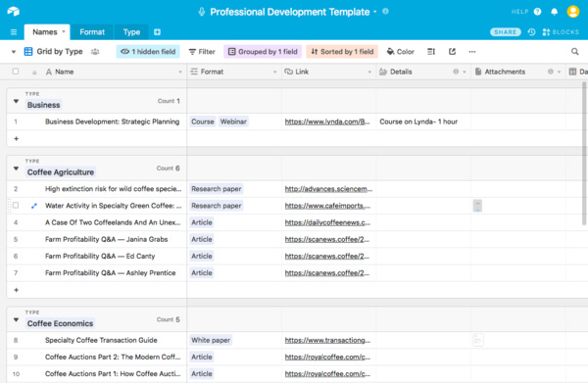Add record to Business group
Screen dimensions: 588x383
pyautogui.click(x=16, y=139)
